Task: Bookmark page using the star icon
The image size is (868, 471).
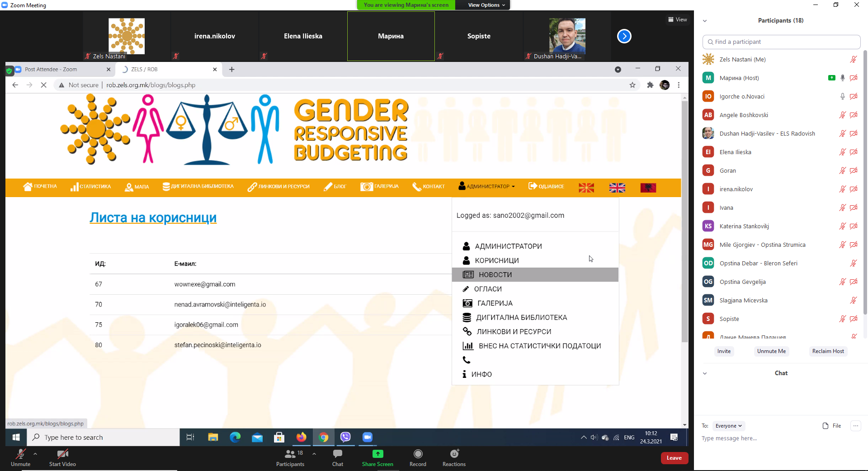Action: (x=632, y=85)
